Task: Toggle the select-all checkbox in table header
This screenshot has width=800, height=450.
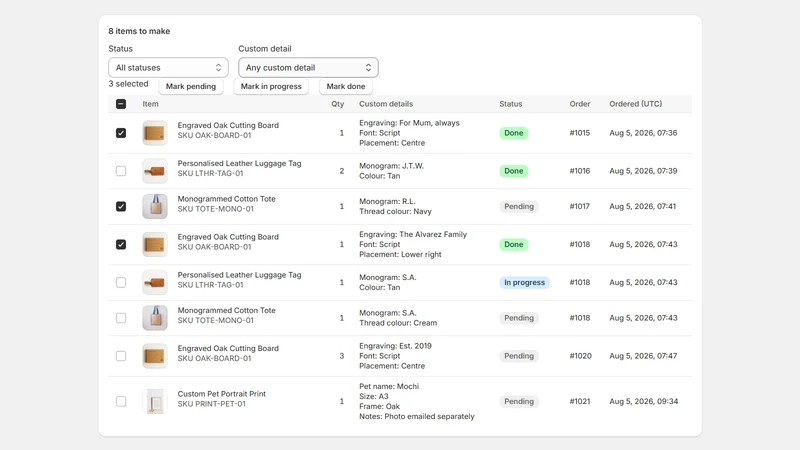Action: pyautogui.click(x=121, y=104)
